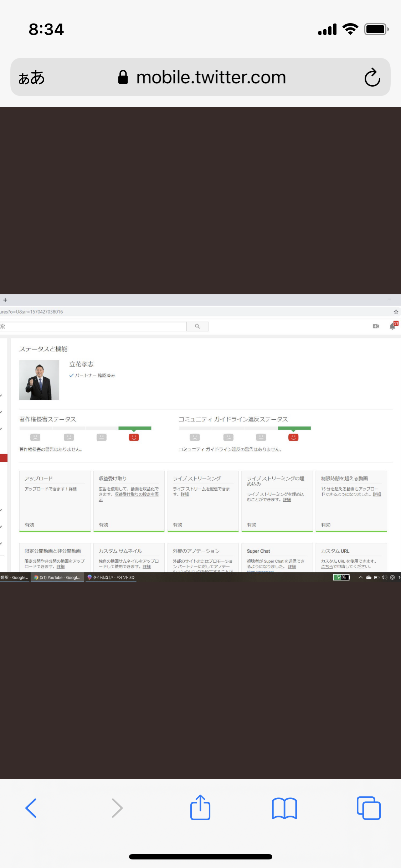Tap the mobile.twitter.com address field
The height and width of the screenshot is (868, 401).
point(211,77)
